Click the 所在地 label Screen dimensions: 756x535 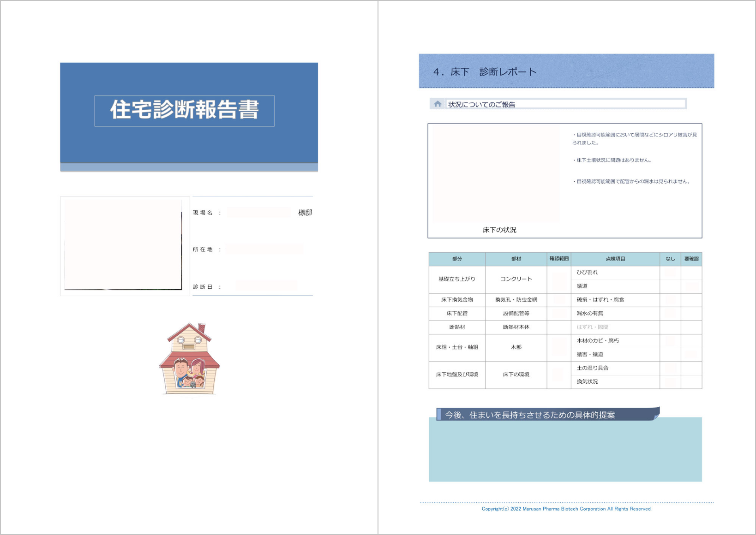point(203,250)
